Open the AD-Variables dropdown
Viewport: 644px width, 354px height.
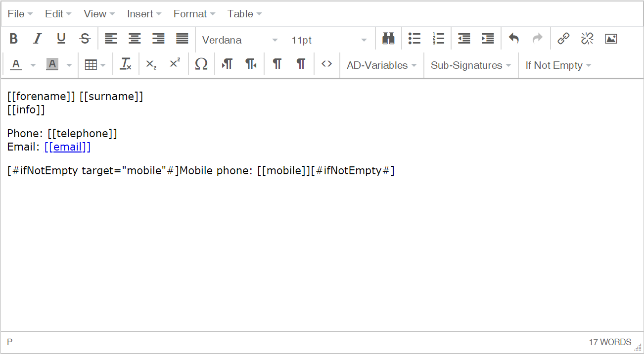(381, 65)
